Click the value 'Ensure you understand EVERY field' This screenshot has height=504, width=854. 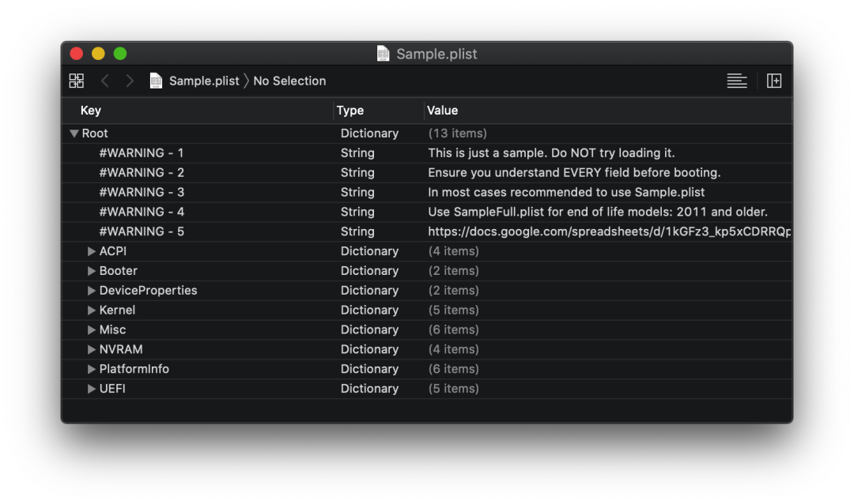click(574, 172)
